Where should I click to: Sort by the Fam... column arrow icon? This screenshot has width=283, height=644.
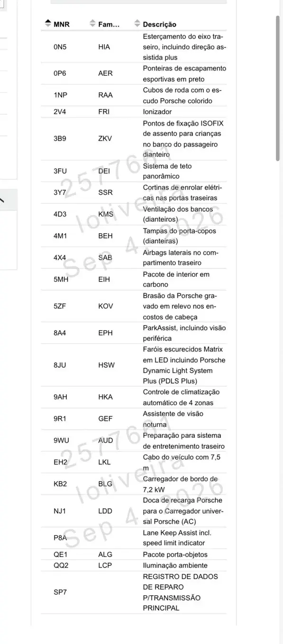click(92, 23)
